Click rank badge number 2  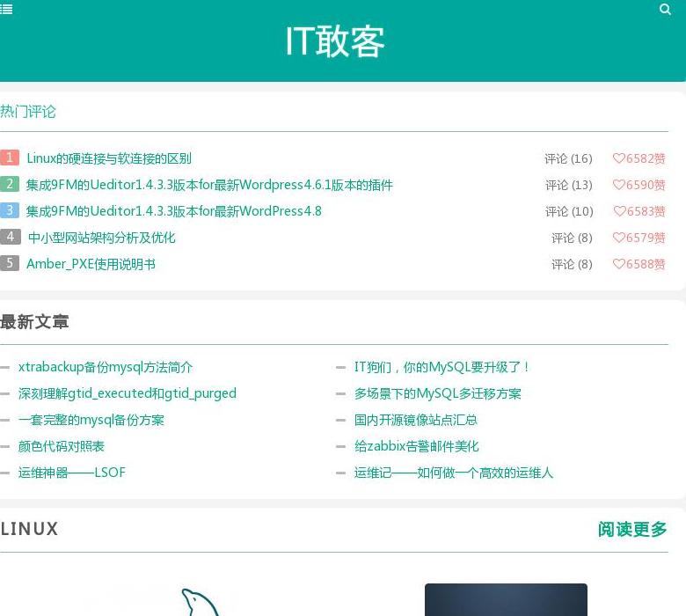[x=9, y=183]
